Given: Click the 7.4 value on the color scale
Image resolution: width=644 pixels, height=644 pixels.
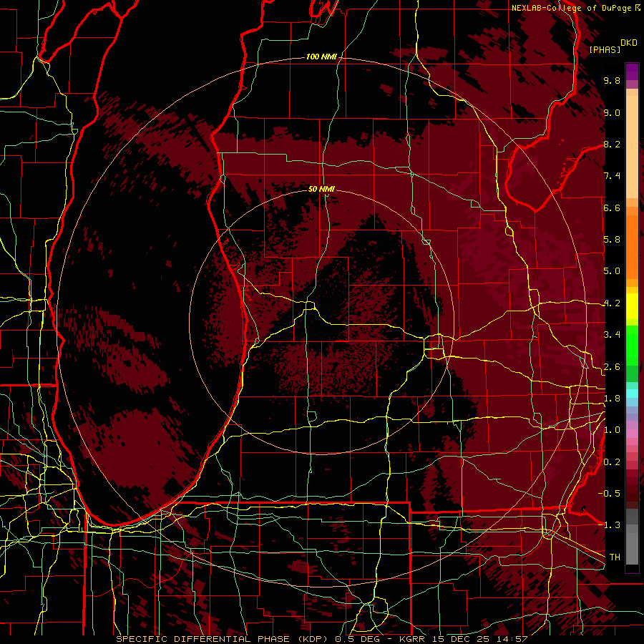Looking at the screenshot, I should tap(612, 176).
